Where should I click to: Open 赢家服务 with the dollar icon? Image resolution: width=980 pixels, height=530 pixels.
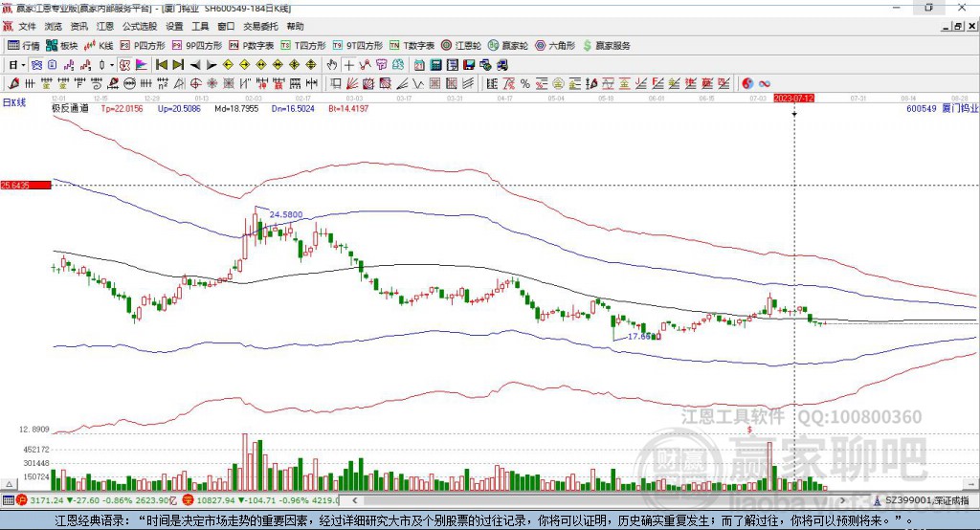(606, 46)
